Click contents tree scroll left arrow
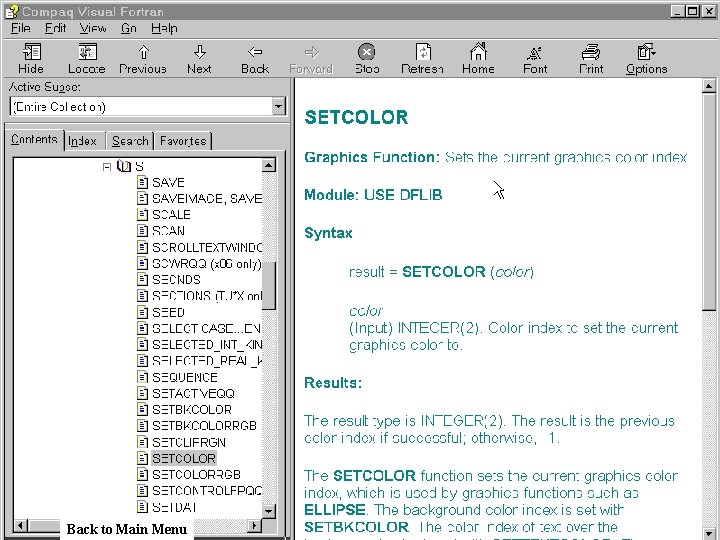 (x=21, y=525)
